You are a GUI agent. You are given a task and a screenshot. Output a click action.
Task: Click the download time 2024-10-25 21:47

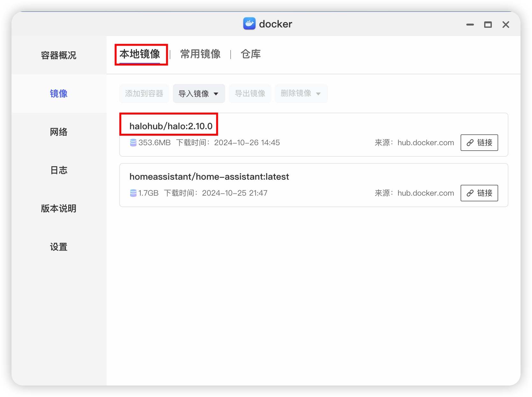[235, 193]
